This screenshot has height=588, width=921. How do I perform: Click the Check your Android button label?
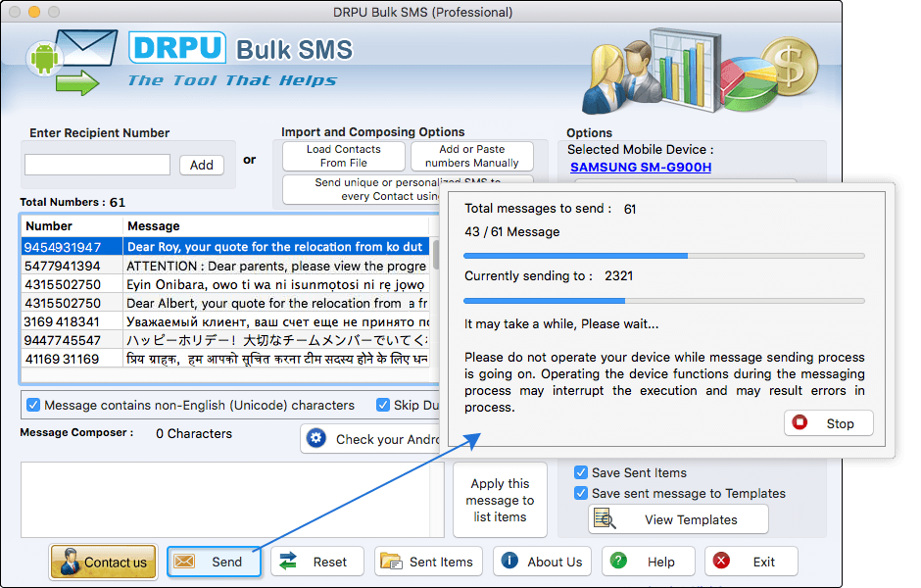point(388,439)
